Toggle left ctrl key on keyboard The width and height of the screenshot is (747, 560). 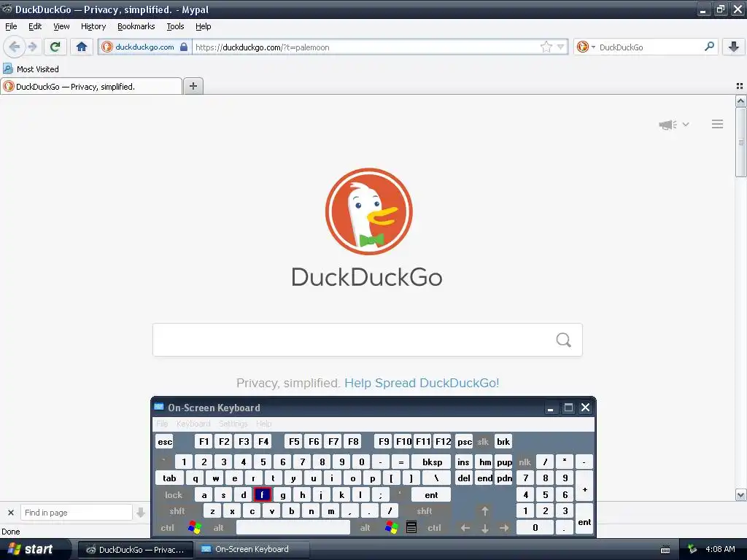tap(167, 528)
